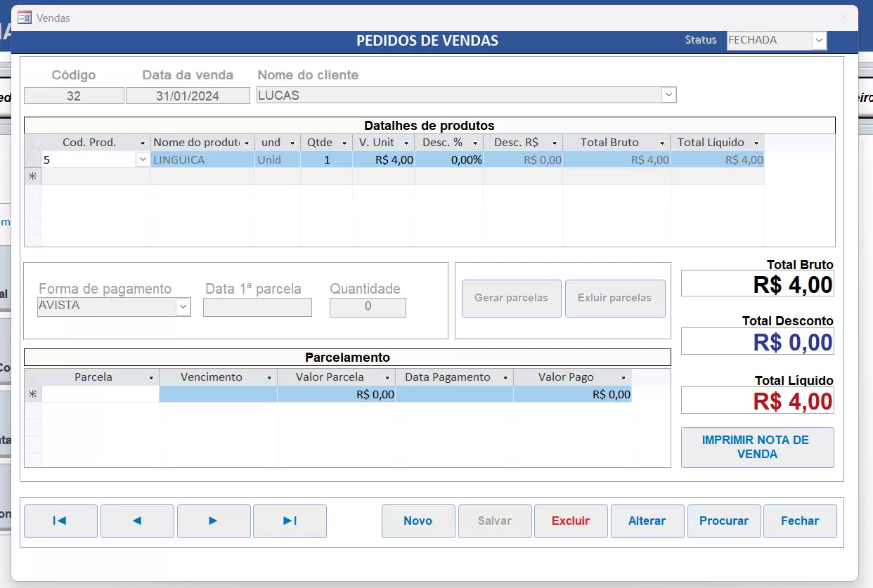Click the Total Desconto R$ 0,00 box
The height and width of the screenshot is (588, 873).
click(x=758, y=341)
